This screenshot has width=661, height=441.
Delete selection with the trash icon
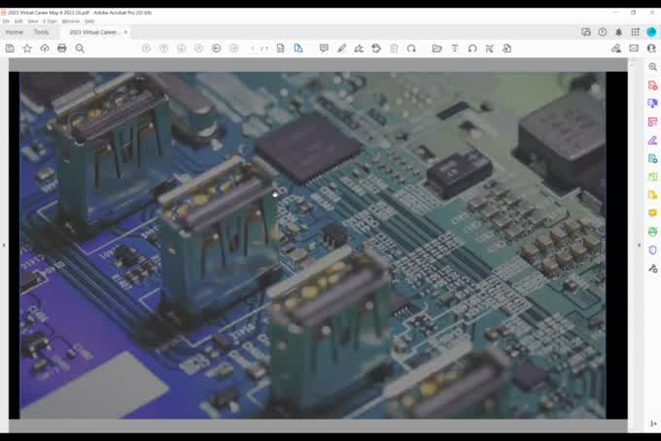394,48
